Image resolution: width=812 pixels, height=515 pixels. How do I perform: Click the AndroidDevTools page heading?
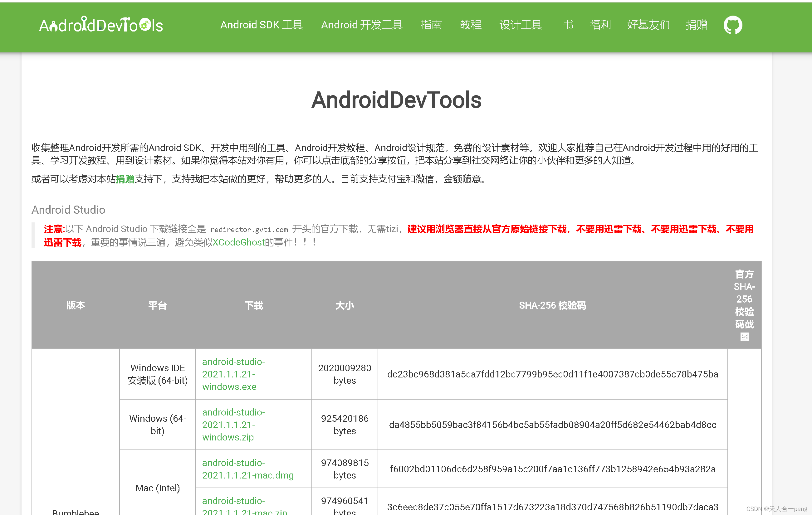pyautogui.click(x=396, y=100)
